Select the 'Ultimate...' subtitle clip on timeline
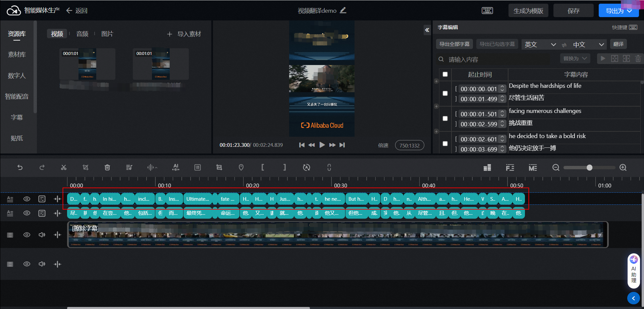Image resolution: width=644 pixels, height=309 pixels. pos(198,199)
